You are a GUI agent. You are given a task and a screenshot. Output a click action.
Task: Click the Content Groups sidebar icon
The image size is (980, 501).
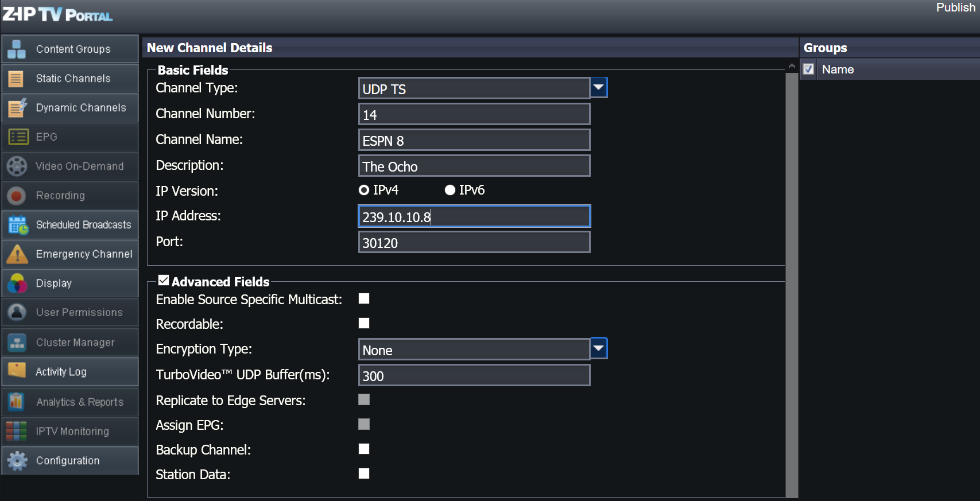click(17, 49)
